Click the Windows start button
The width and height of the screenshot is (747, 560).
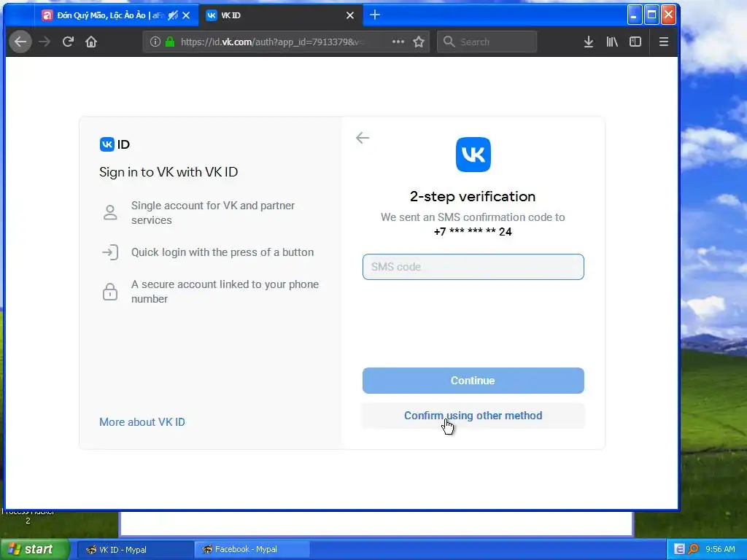coord(34,549)
